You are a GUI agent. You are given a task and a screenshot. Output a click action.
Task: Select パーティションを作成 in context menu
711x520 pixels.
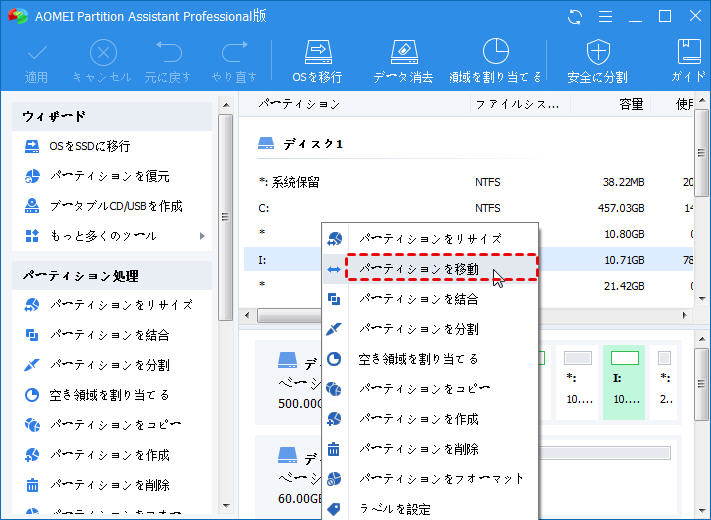click(x=430, y=419)
